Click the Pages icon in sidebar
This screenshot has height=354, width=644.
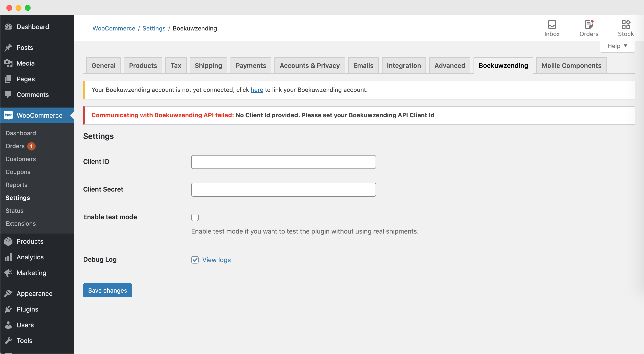pos(8,79)
